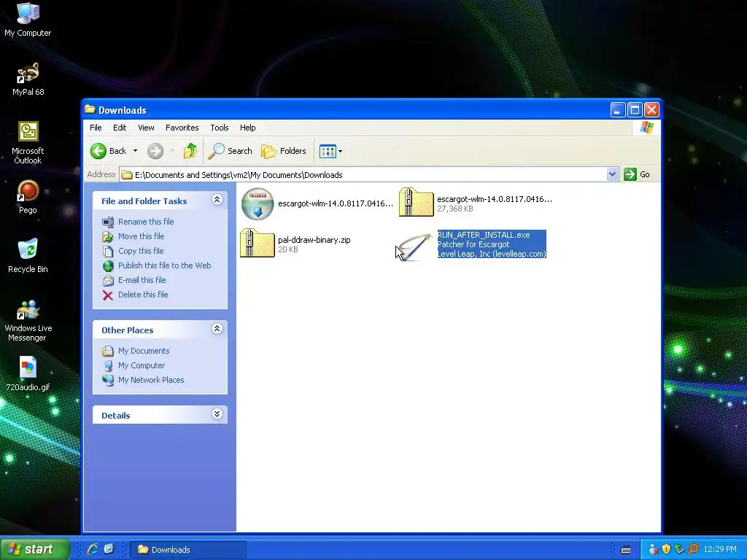
Task: Click the pal-ddraw-binary.zip file name
Action: tap(314, 240)
